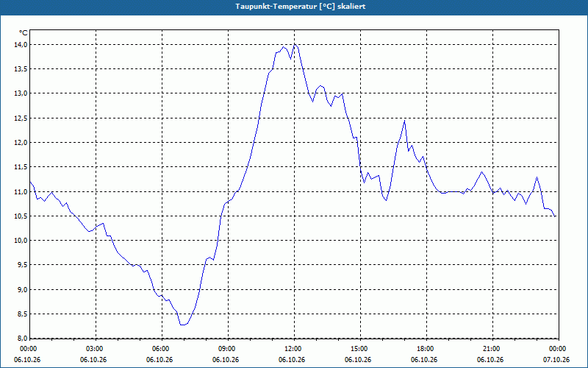The image size is (588, 368).
Task: Click the 06.10.26 date under 03:00
Action: [x=93, y=360]
